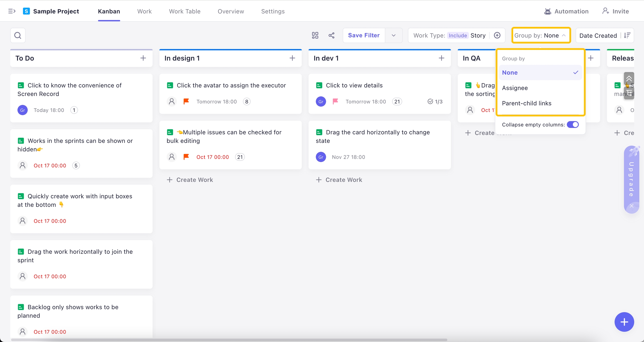
Task: Close the Upgrade banner
Action: [x=631, y=206]
